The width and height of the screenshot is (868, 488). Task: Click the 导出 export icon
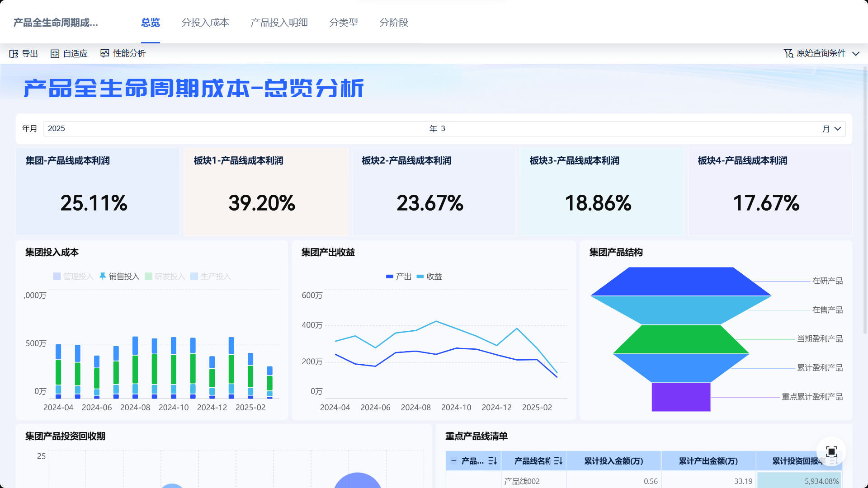click(14, 54)
